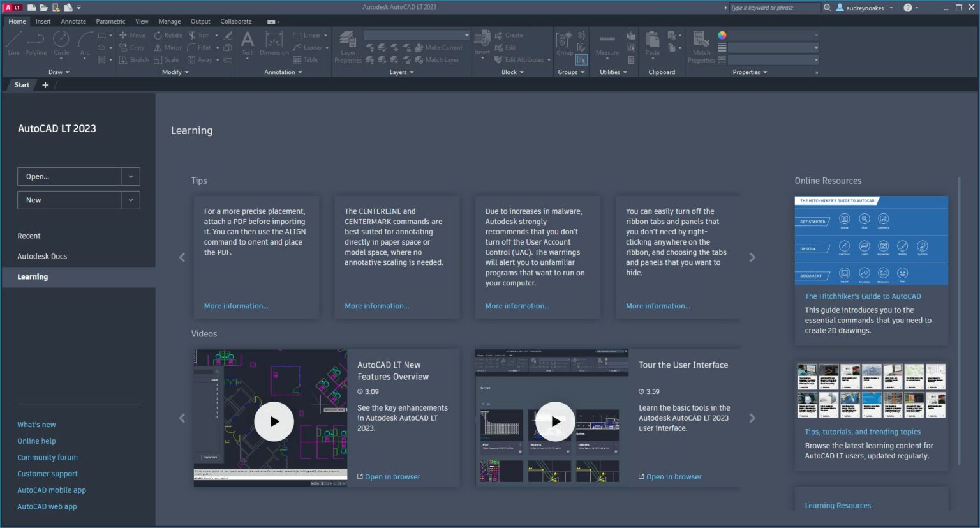Open the Parametric ribbon tab

point(110,21)
